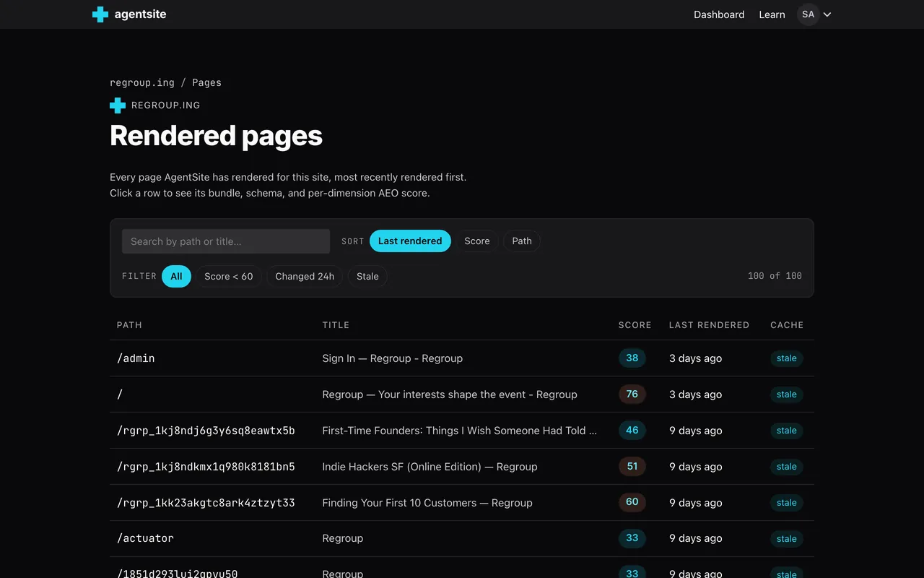The height and width of the screenshot is (578, 924).
Task: Filter pages with Score < 60
Action: click(229, 276)
